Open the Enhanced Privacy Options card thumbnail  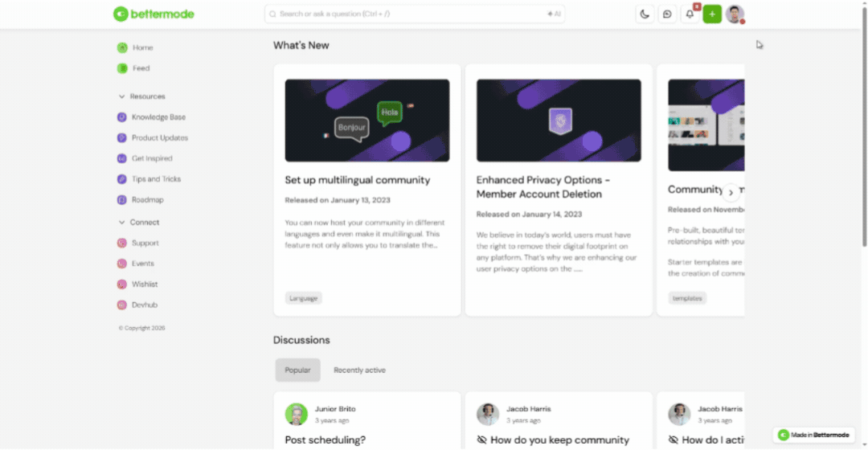(x=559, y=121)
